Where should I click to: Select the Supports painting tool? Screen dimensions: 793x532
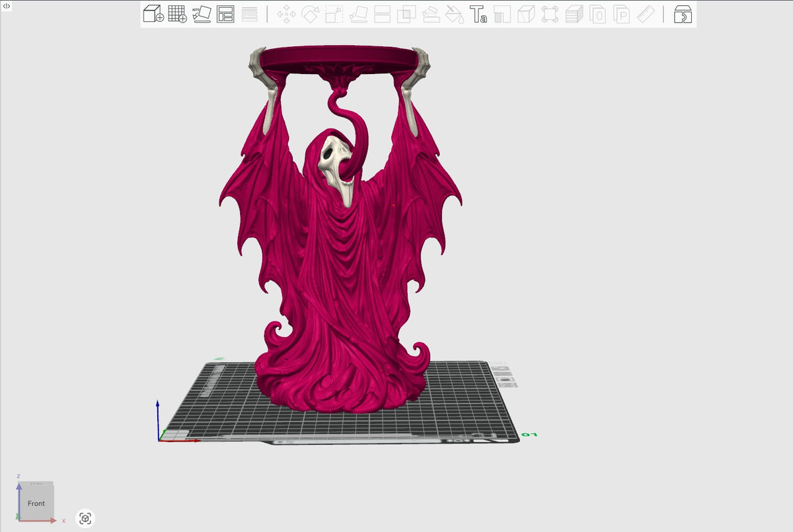pos(430,14)
